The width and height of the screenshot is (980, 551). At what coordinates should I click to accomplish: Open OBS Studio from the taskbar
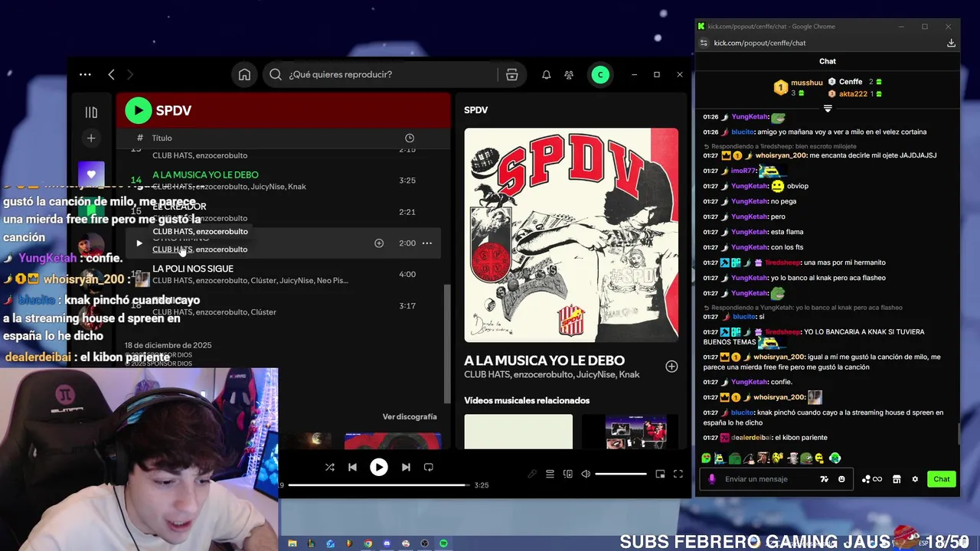coord(425,543)
